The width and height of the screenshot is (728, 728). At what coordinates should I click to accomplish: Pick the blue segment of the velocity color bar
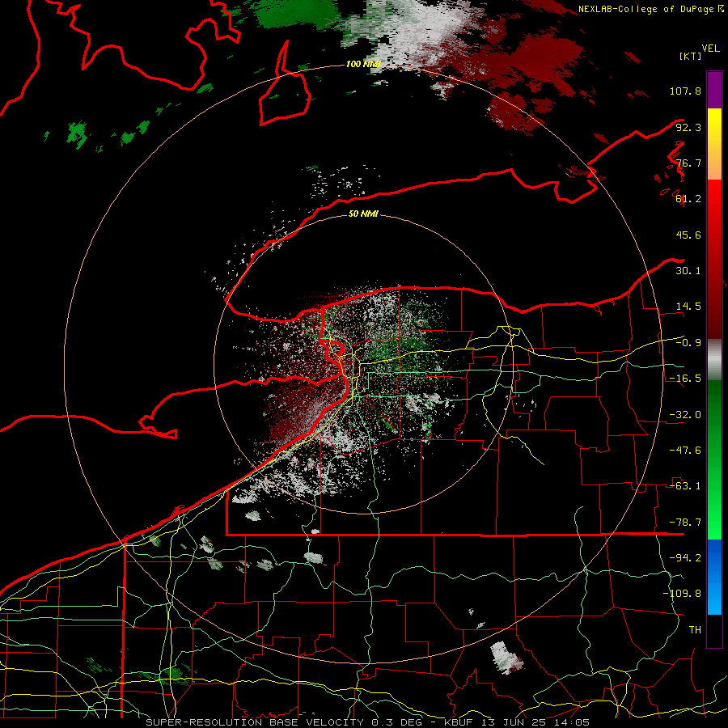click(x=714, y=577)
